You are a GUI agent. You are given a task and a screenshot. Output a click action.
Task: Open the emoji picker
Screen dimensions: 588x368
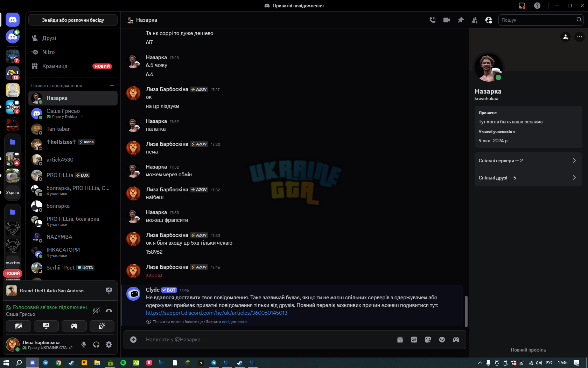point(442,340)
